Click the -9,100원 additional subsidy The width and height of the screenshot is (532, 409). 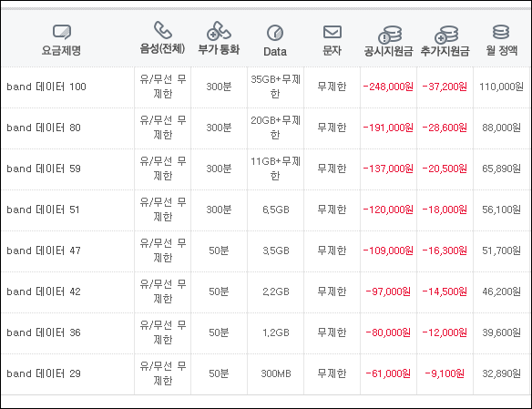pyautogui.click(x=445, y=374)
